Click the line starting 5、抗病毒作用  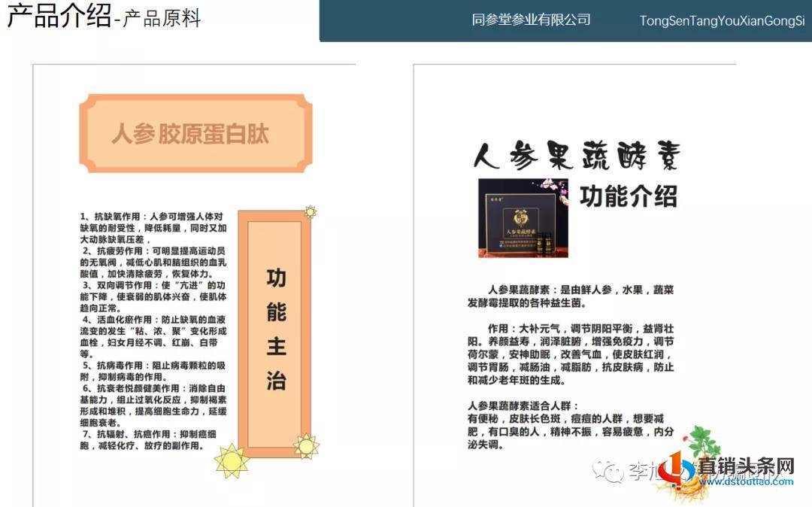click(154, 365)
